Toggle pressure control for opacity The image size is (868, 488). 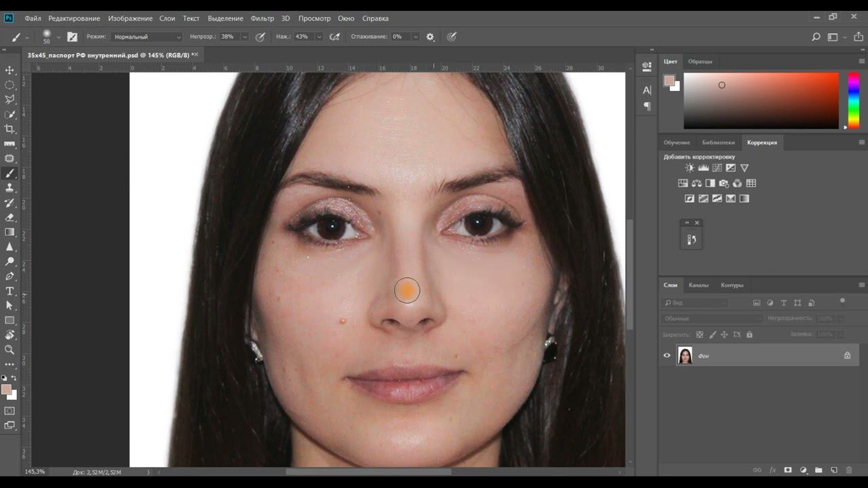point(260,37)
